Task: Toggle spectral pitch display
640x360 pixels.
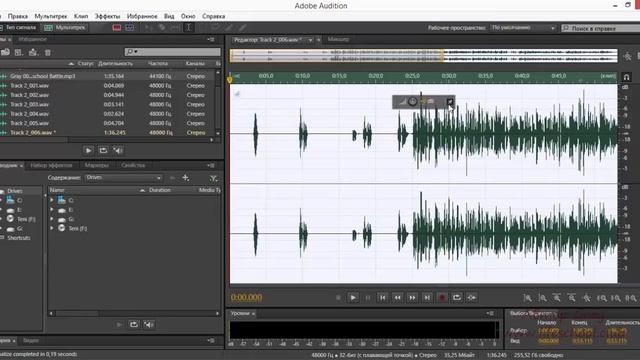Action: click(x=130, y=28)
